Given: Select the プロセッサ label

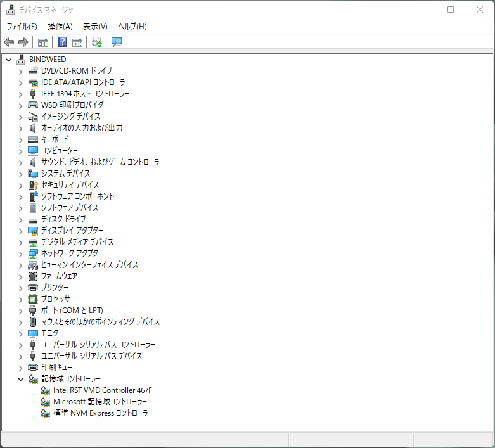Looking at the screenshot, I should 56,298.
